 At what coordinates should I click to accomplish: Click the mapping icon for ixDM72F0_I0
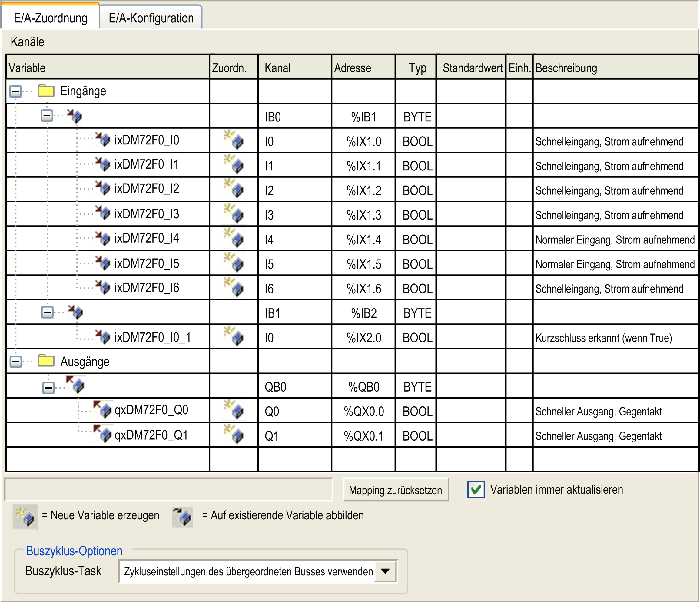[x=234, y=140]
